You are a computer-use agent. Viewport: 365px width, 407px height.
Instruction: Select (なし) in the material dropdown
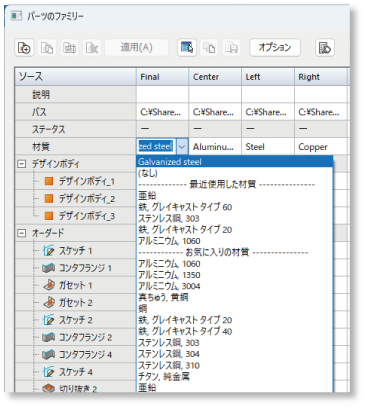pos(148,173)
